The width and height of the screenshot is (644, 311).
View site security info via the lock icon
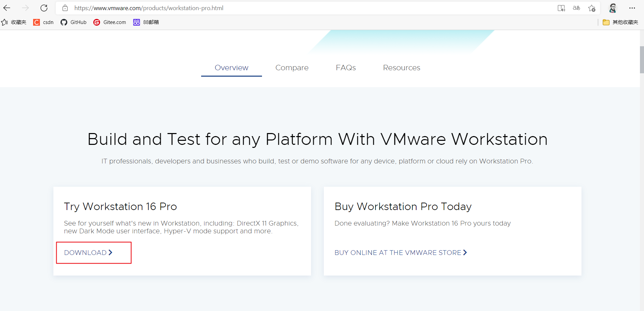click(x=65, y=8)
